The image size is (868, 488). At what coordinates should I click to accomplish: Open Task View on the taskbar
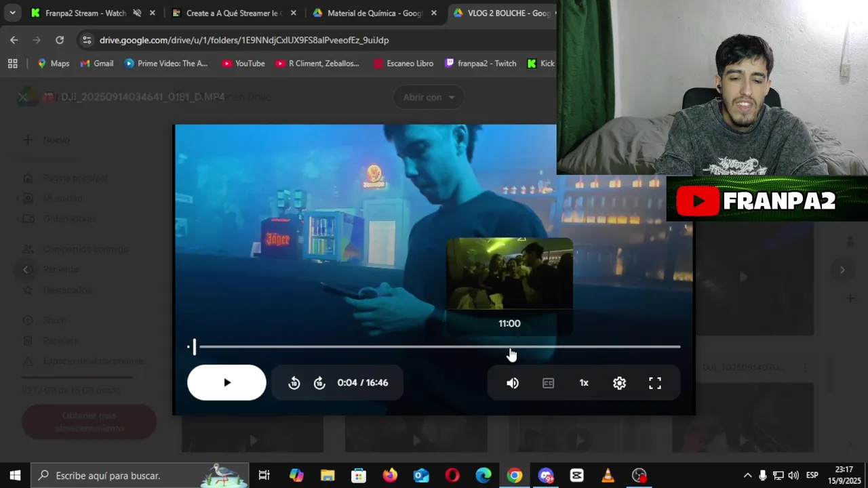(264, 475)
